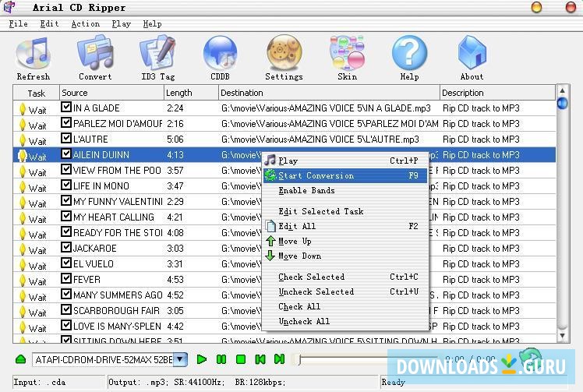Click the Start Conversion gear icon
The height and width of the screenshot is (392, 583).
click(x=270, y=175)
